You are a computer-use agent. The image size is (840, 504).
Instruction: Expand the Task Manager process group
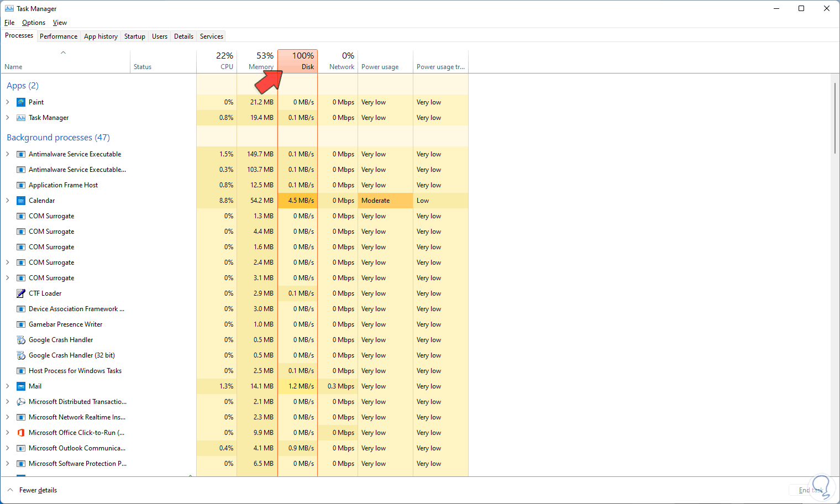tap(7, 118)
